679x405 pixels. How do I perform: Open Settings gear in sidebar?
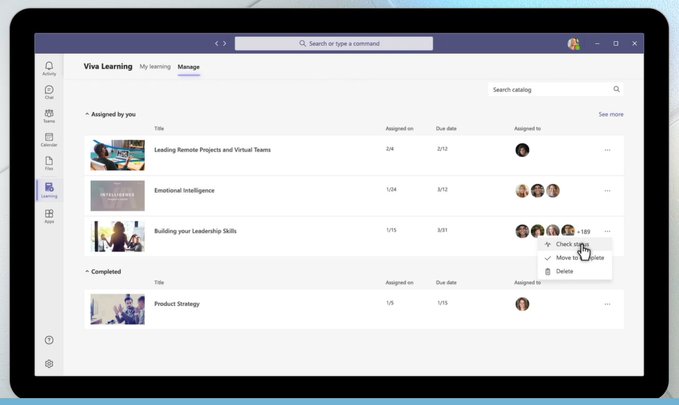click(49, 364)
